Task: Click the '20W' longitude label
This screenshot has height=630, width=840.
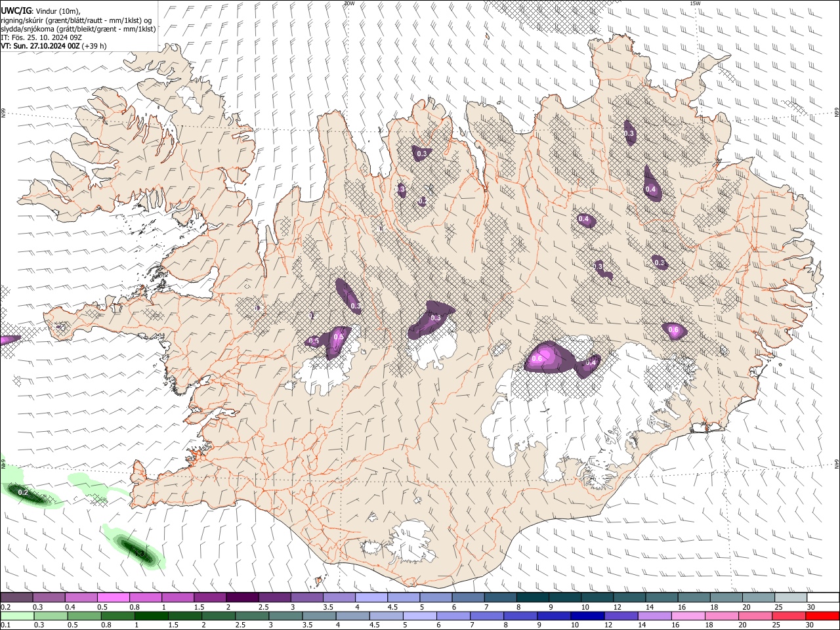Action: [x=349, y=3]
